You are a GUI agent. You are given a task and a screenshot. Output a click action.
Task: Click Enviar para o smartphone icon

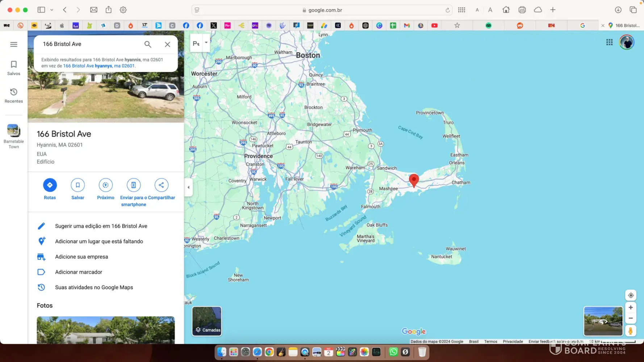tap(133, 185)
